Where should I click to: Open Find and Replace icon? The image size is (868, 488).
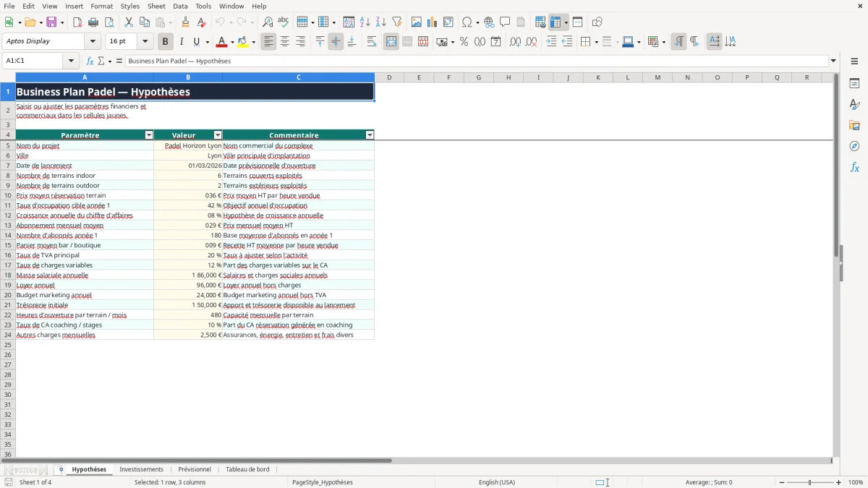coord(268,22)
